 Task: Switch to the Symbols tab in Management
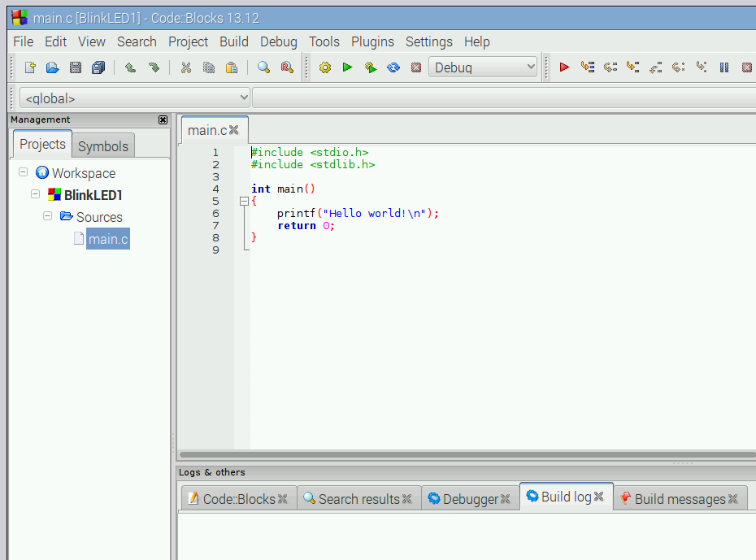pyautogui.click(x=102, y=145)
